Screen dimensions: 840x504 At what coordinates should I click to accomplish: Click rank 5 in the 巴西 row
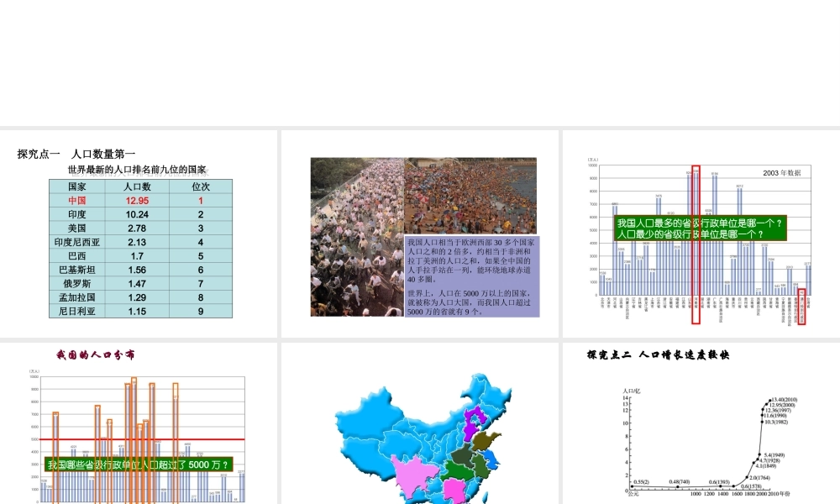(201, 256)
